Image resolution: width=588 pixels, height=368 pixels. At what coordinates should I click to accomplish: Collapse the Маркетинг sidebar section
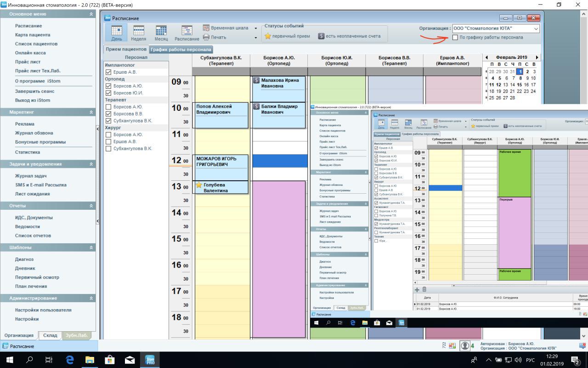point(91,112)
